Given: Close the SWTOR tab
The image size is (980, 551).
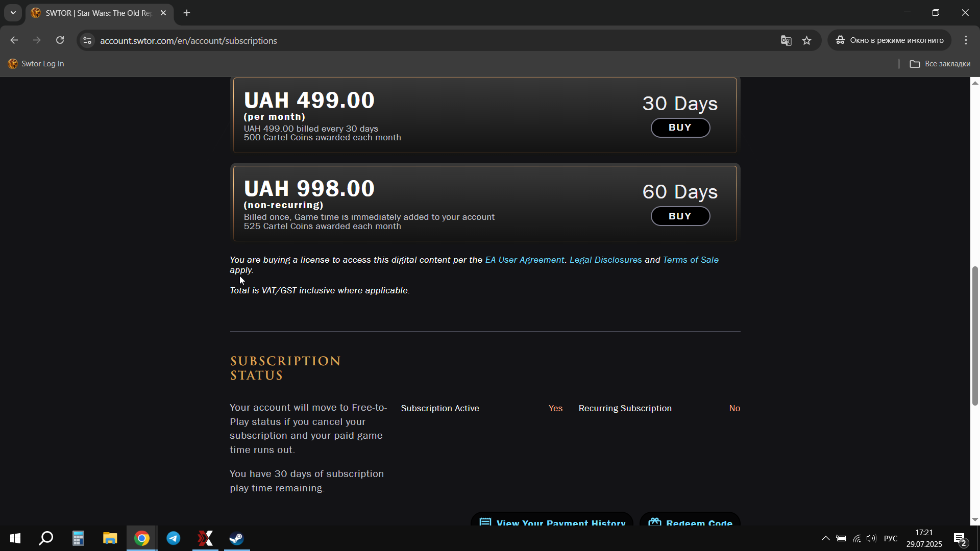Looking at the screenshot, I should coord(163,13).
